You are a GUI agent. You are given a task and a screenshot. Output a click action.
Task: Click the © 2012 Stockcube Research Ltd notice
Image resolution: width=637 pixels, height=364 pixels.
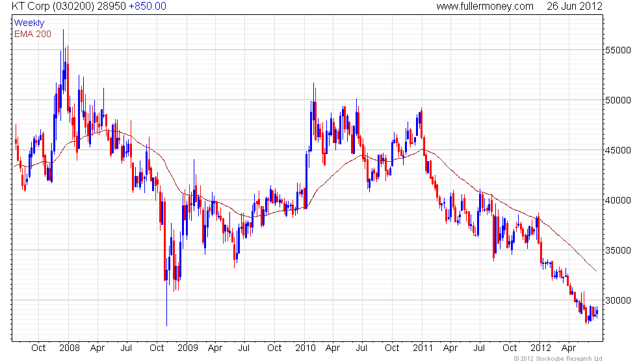(558, 358)
